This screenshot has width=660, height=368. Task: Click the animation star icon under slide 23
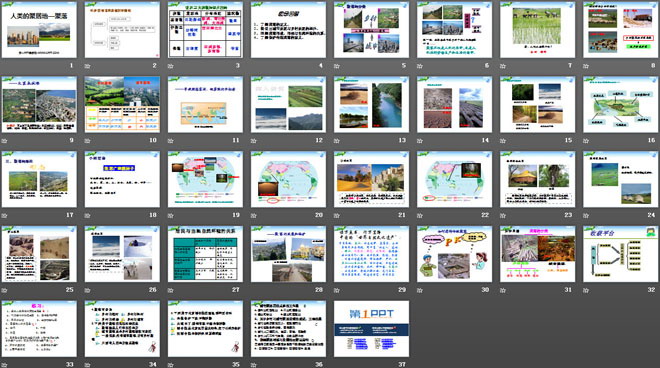tap(503, 215)
